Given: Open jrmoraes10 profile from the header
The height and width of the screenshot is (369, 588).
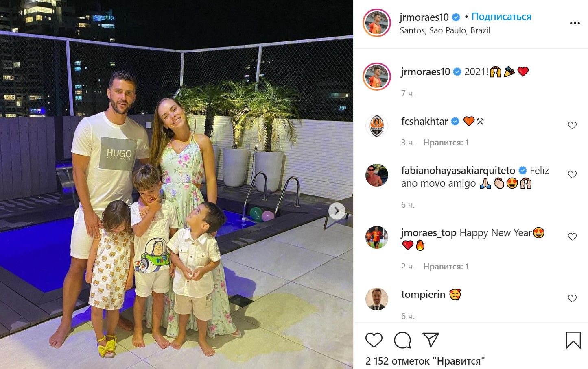Looking at the screenshot, I should [424, 17].
